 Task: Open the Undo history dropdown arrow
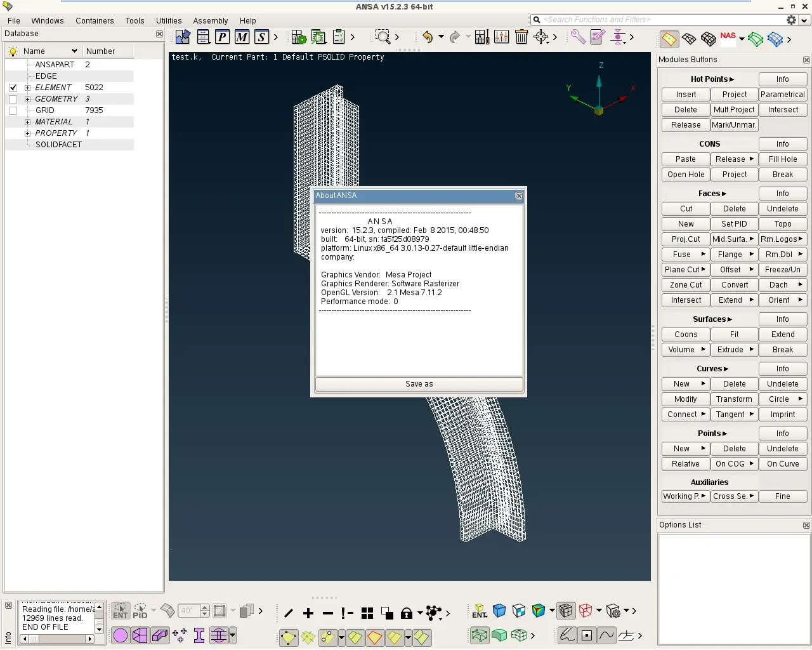coord(441,37)
